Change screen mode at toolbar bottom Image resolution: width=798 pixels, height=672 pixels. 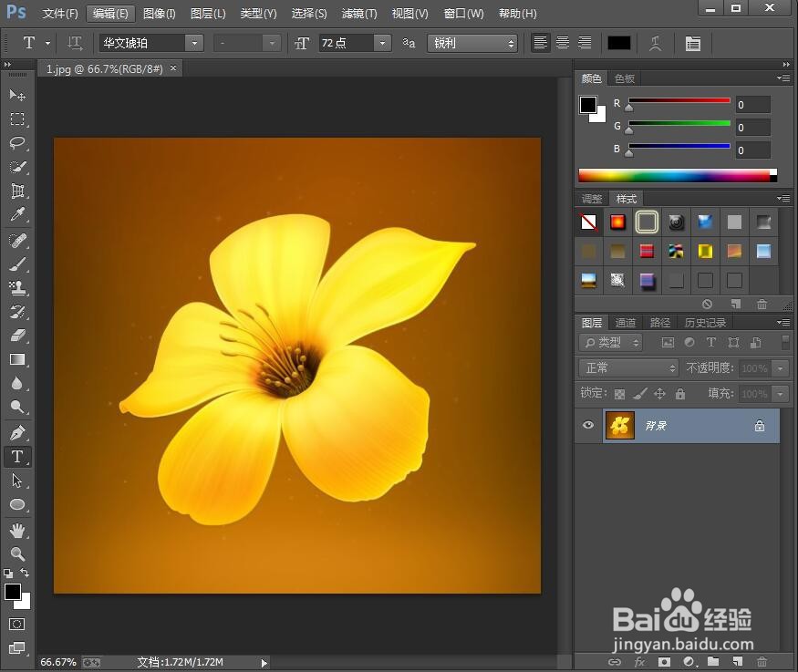pyautogui.click(x=16, y=647)
